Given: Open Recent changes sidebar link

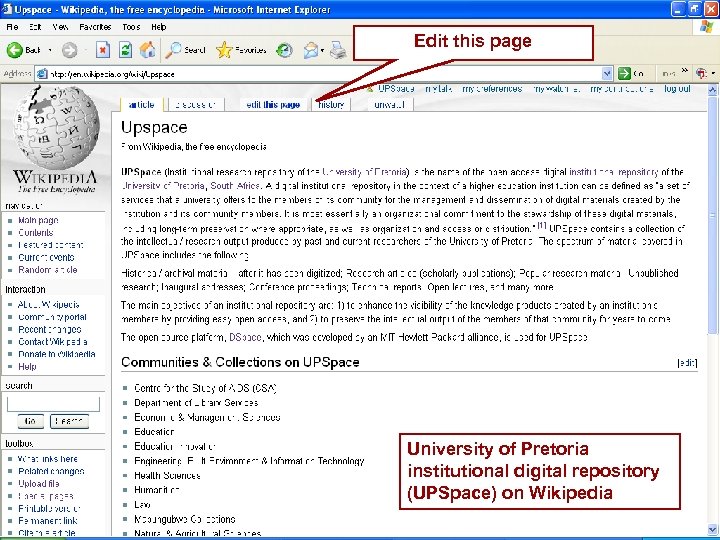Looking at the screenshot, I should coord(50,330).
